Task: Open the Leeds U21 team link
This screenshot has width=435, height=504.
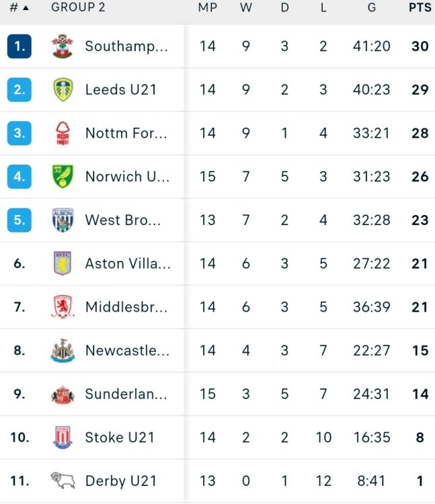Action: click(x=120, y=90)
